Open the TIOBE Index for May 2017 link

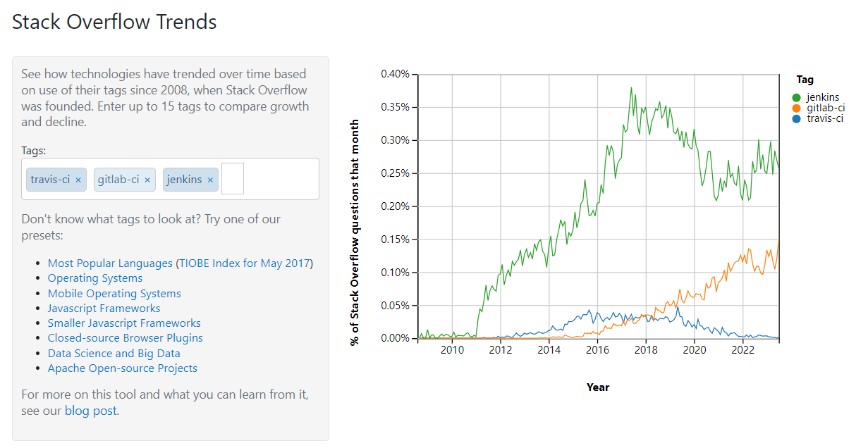pos(245,263)
